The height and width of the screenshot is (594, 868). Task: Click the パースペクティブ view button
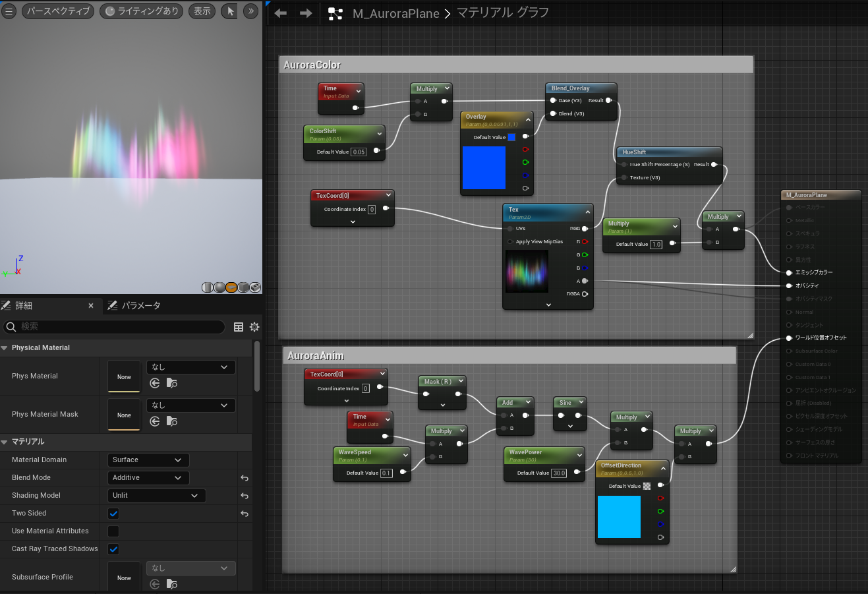point(58,11)
